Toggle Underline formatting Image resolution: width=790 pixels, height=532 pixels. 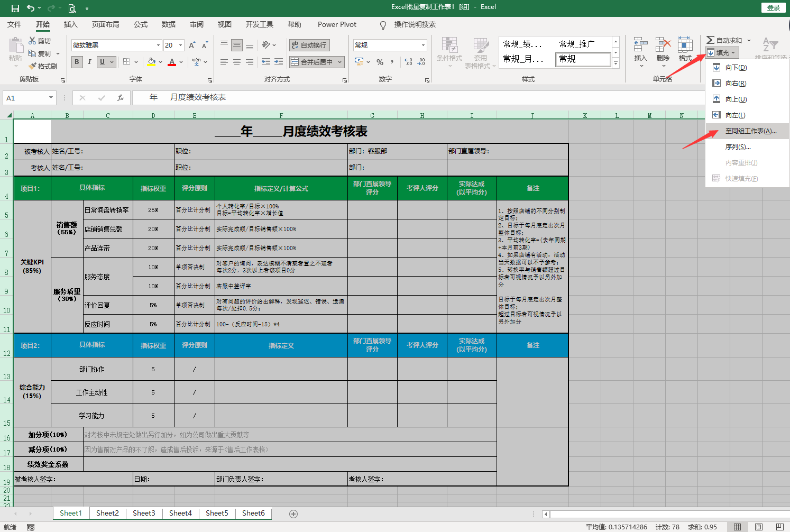(102, 62)
